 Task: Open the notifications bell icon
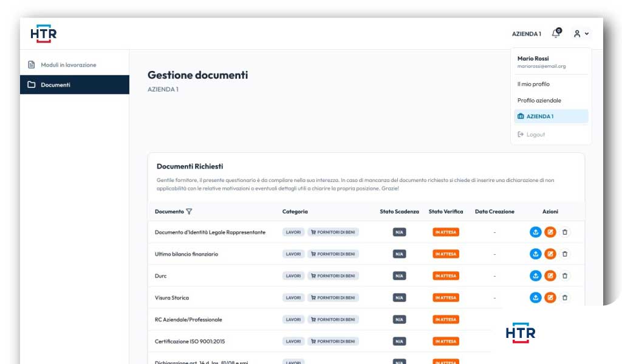(556, 33)
